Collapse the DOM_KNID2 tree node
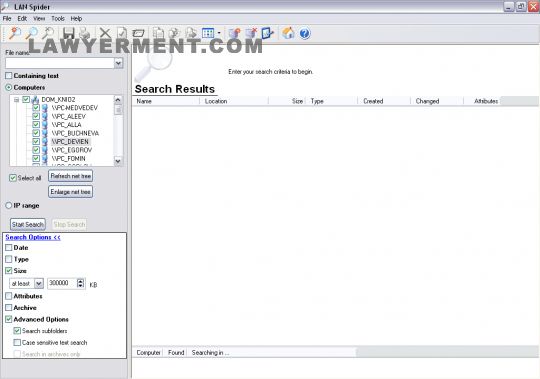 point(16,100)
